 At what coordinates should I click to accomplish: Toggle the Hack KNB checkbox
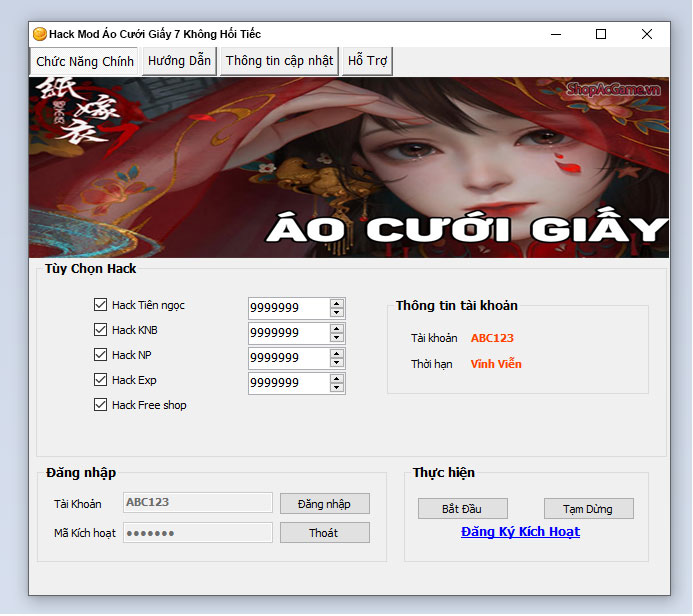[x=100, y=330]
